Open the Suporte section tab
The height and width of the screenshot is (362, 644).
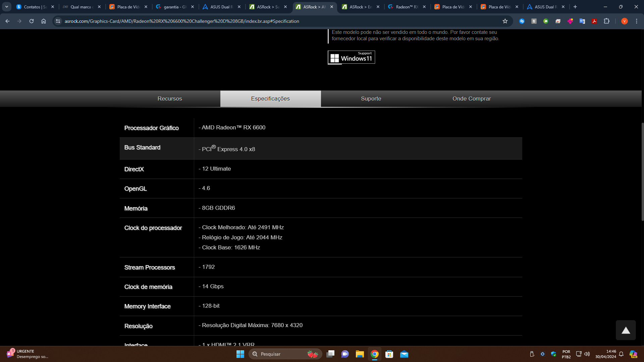tap(371, 99)
